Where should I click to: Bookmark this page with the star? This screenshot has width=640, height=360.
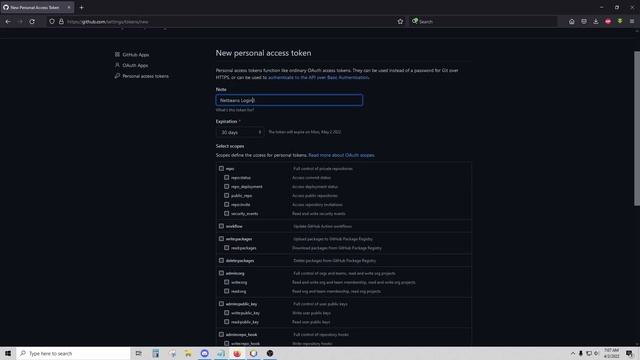coord(400,22)
